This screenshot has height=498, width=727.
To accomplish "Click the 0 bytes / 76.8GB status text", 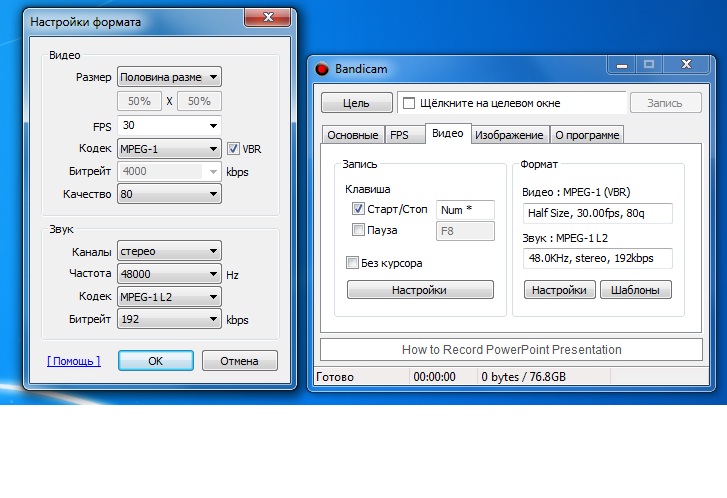I will tap(523, 377).
